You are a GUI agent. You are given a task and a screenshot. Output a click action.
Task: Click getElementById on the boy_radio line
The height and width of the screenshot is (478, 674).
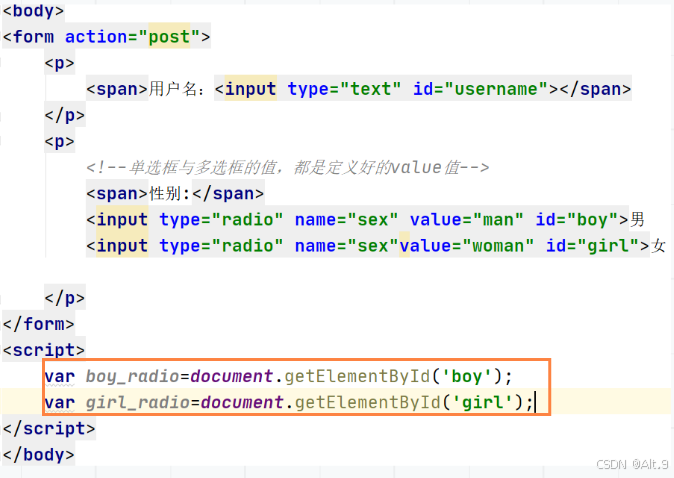pyautogui.click(x=357, y=377)
